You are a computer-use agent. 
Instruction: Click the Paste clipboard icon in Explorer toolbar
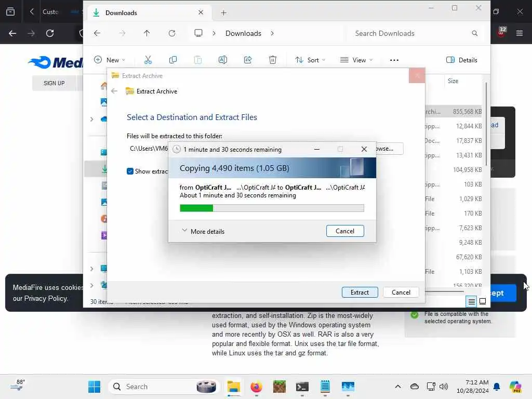[x=198, y=60]
